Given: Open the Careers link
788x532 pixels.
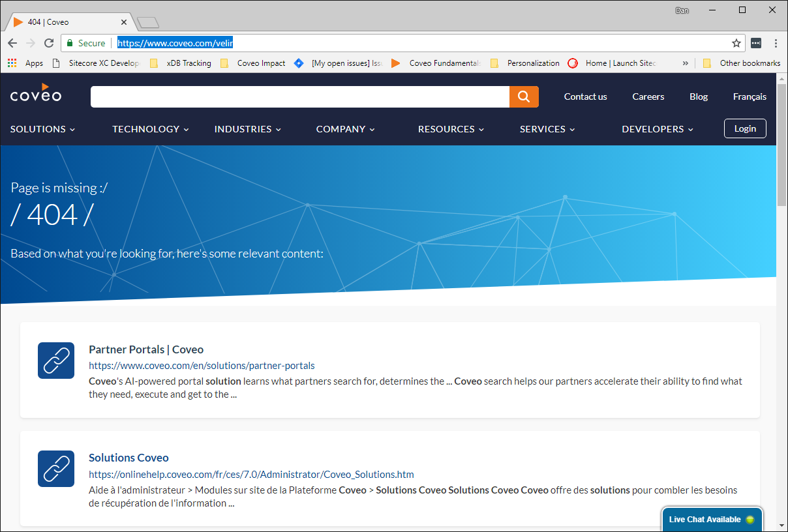Looking at the screenshot, I should [648, 96].
